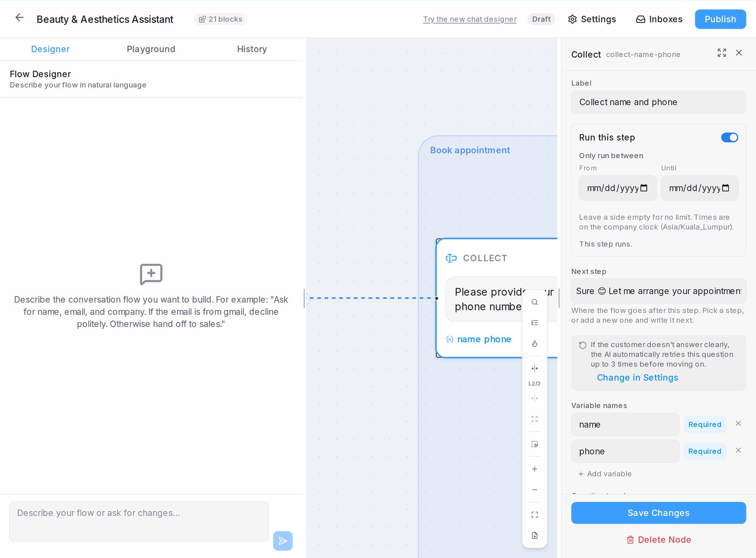Toggle Required for the phone variable
This screenshot has width=756, height=558.
coord(704,451)
